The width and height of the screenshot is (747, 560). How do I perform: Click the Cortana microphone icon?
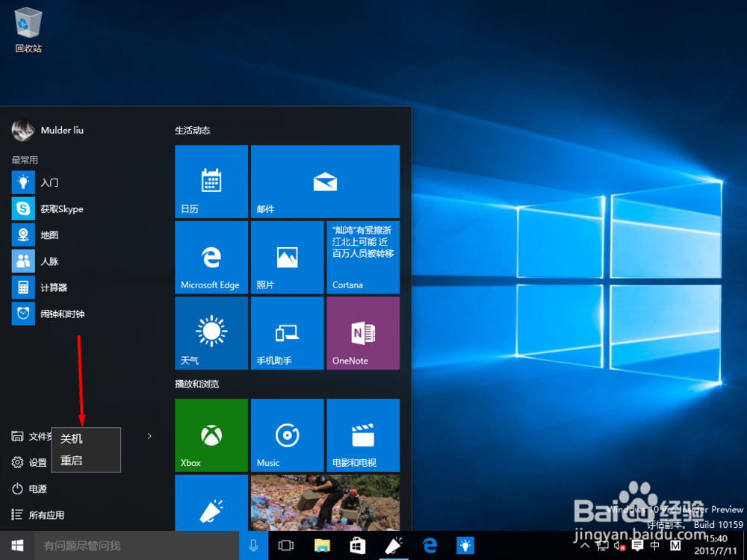pyautogui.click(x=253, y=545)
